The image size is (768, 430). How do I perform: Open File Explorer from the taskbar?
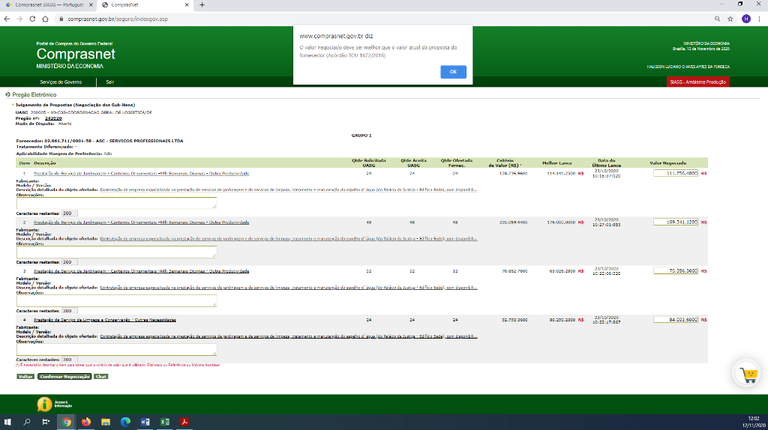coord(105,422)
